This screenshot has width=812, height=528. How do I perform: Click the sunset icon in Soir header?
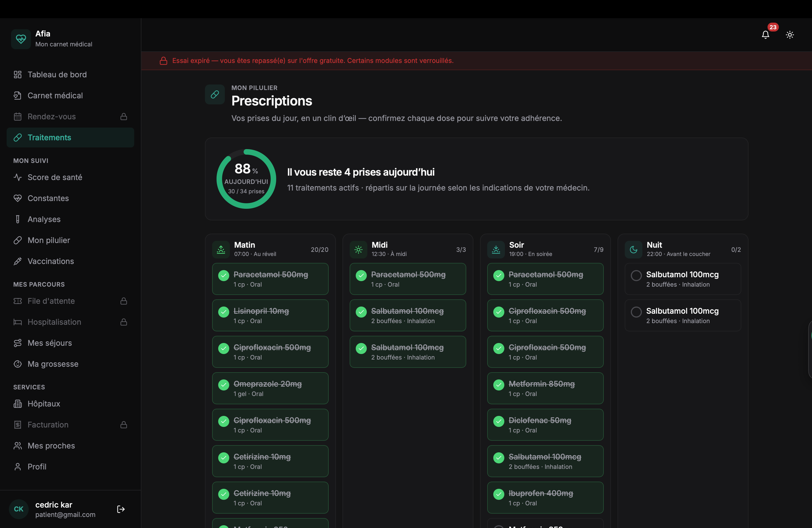[496, 250]
